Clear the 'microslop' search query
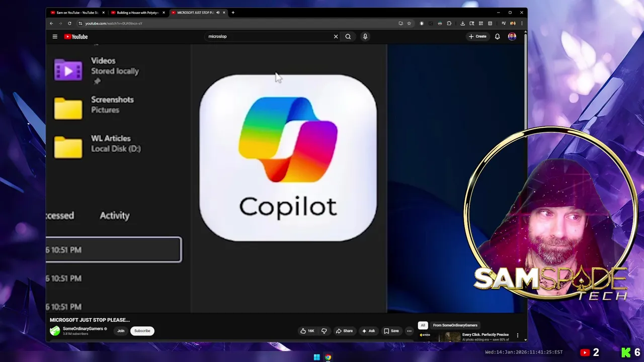Image resolution: width=644 pixels, height=362 pixels. 336,36
